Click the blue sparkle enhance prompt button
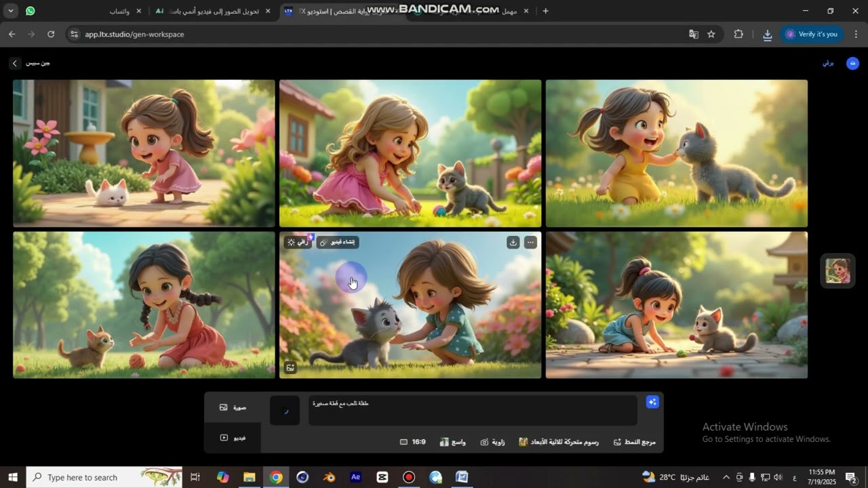This screenshot has width=868, height=488. click(x=652, y=402)
